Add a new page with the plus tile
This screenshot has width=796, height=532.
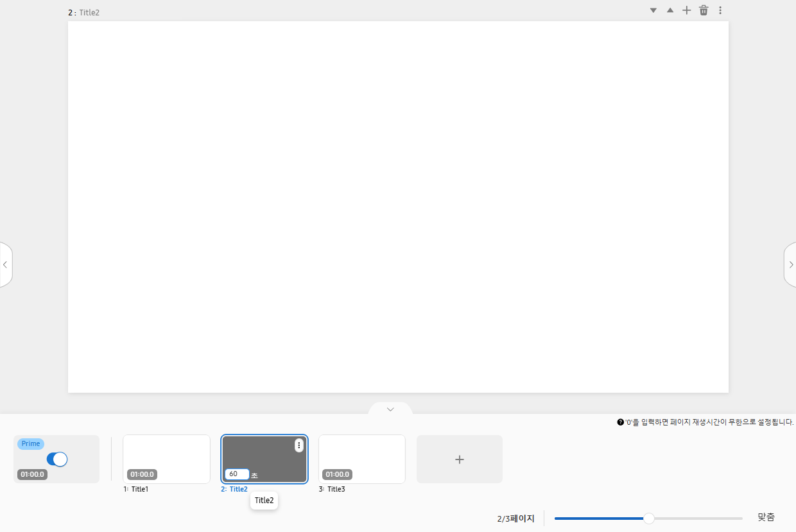(x=460, y=459)
